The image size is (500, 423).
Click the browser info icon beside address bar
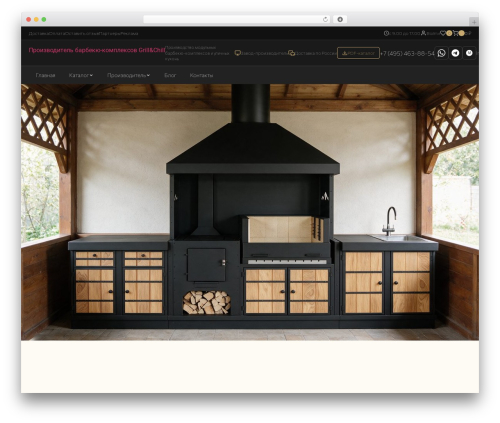pyautogui.click(x=340, y=19)
